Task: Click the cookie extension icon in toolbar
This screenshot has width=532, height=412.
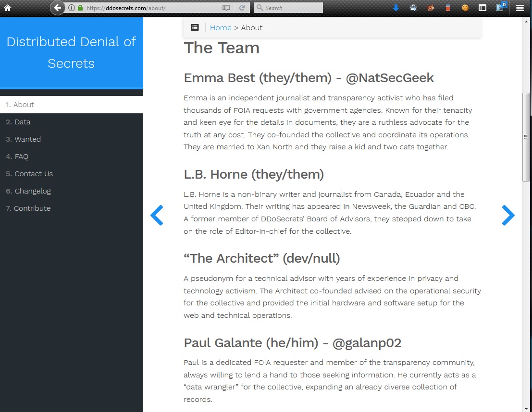Action: coord(465,8)
